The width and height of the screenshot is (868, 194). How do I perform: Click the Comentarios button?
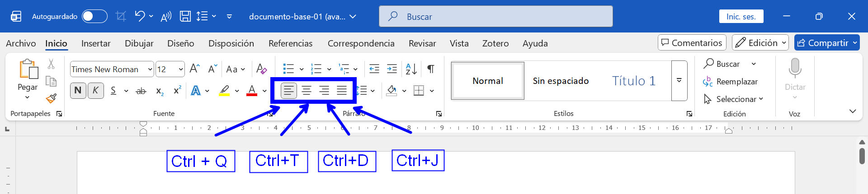(692, 42)
